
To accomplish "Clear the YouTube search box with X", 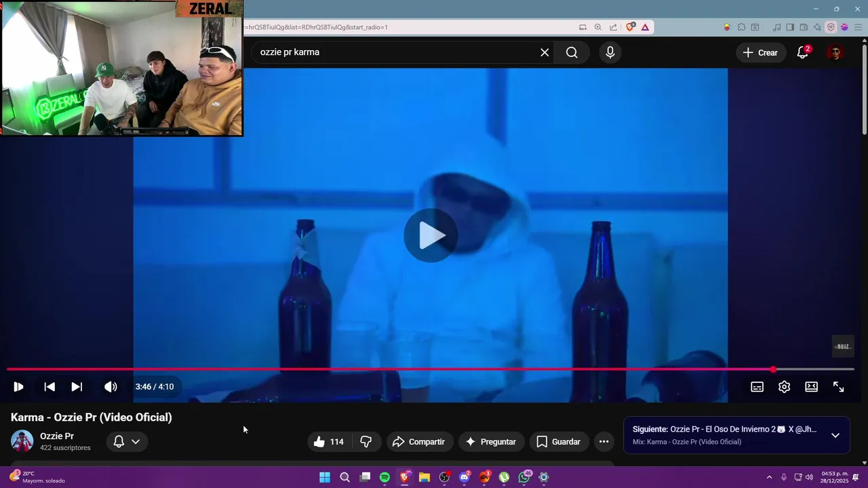I will 545,52.
